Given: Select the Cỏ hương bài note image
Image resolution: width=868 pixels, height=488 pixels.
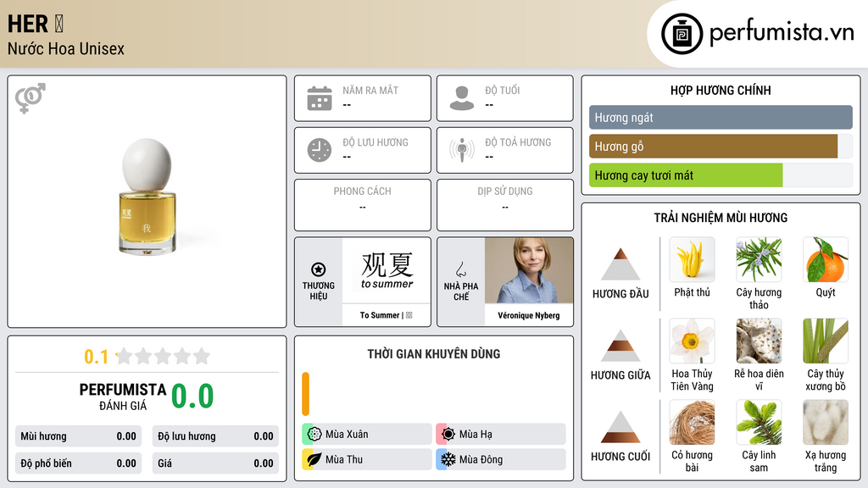Looking at the screenshot, I should click(692, 422).
